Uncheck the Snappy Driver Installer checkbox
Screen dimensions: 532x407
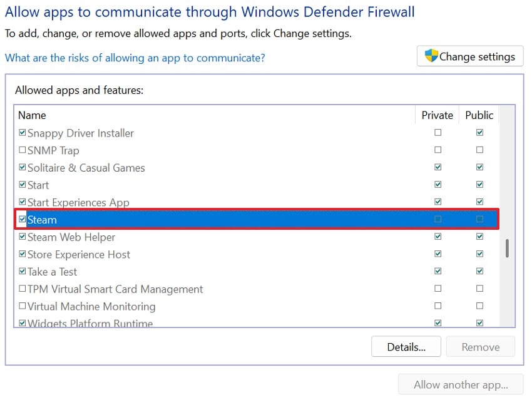click(23, 133)
